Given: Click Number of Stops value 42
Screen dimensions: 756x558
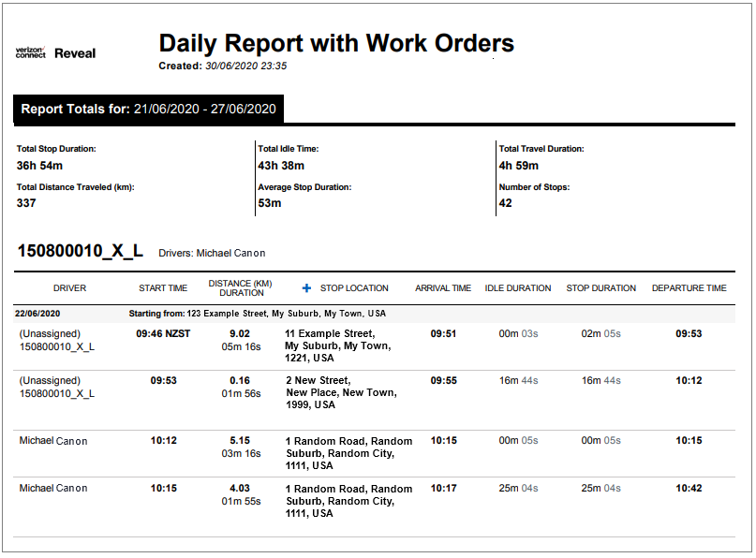Looking at the screenshot, I should [x=505, y=203].
